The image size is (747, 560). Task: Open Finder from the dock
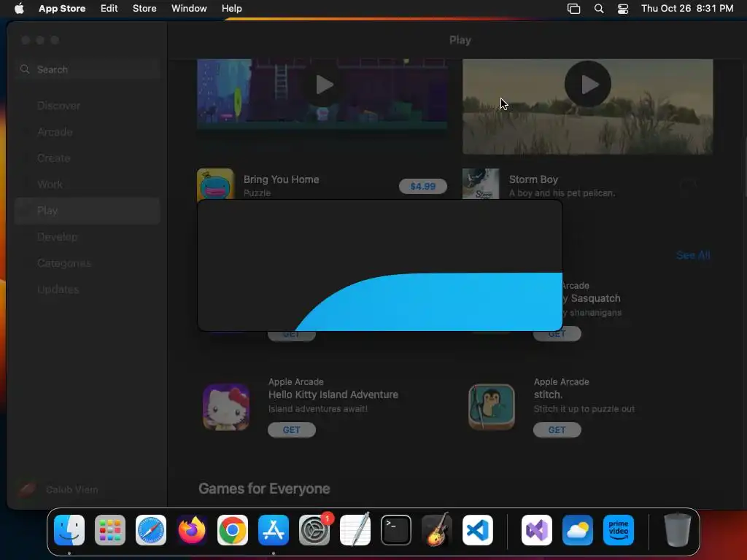69,530
